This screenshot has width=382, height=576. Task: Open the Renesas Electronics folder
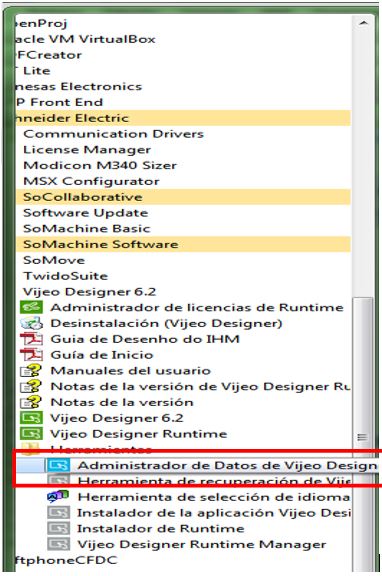coord(79,86)
